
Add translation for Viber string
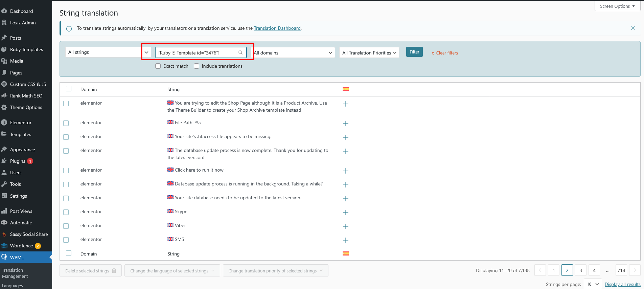coord(346,226)
